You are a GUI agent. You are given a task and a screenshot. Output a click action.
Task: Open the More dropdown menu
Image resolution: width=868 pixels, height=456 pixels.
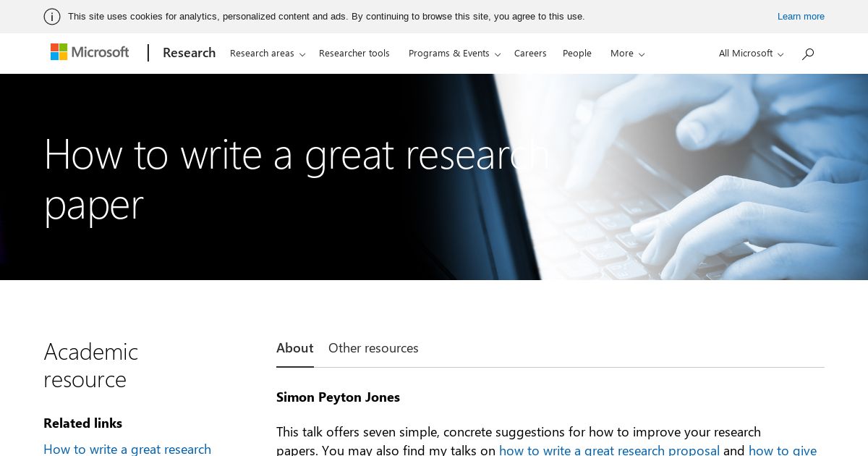(627, 54)
